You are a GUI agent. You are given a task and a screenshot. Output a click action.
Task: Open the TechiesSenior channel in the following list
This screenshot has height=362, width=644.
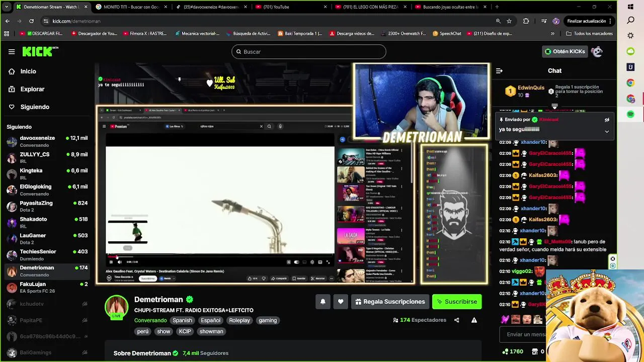pyautogui.click(x=47, y=255)
